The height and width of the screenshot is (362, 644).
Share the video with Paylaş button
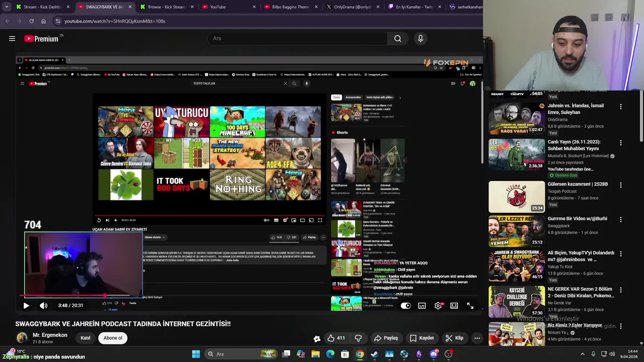[386, 338]
